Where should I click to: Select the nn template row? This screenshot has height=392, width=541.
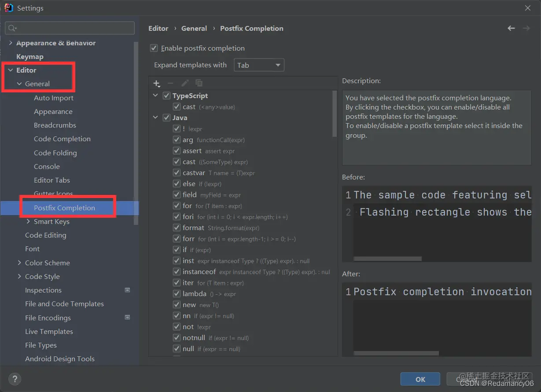pyautogui.click(x=240, y=315)
